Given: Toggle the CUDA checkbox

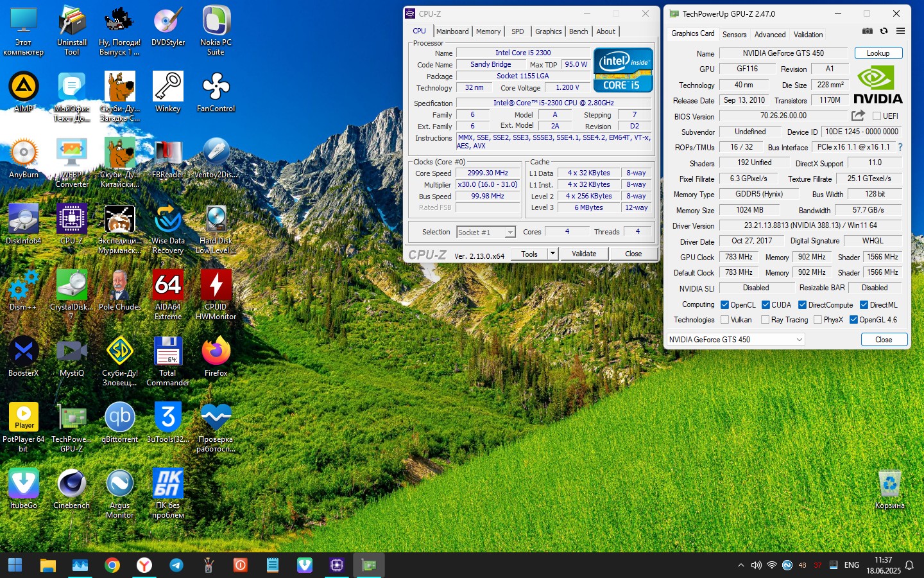Looking at the screenshot, I should pyautogui.click(x=766, y=305).
